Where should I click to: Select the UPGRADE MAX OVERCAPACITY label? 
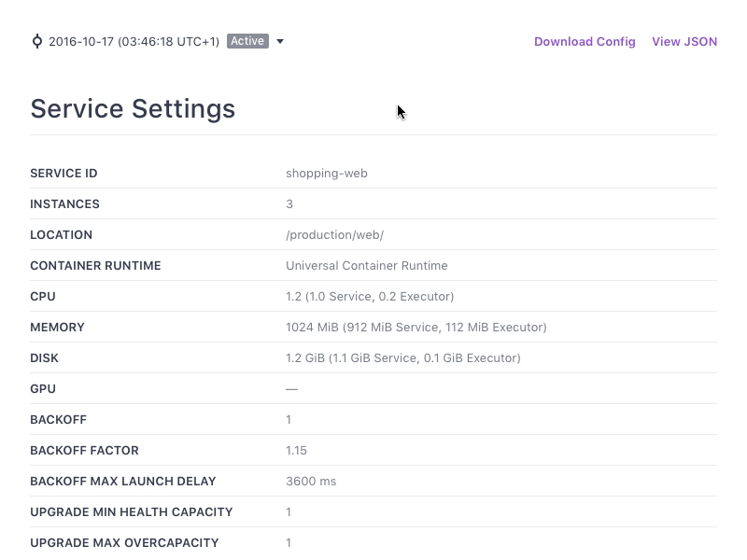pos(124,542)
